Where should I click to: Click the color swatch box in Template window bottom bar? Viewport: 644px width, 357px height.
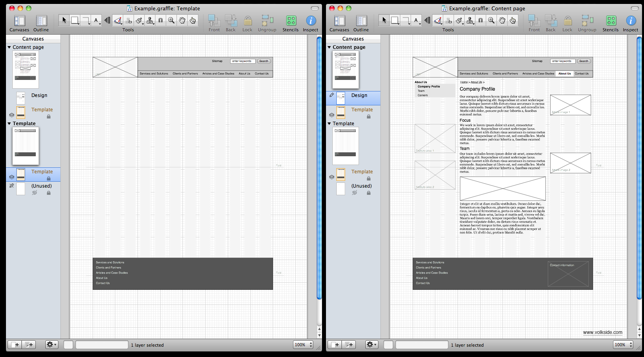(68, 345)
